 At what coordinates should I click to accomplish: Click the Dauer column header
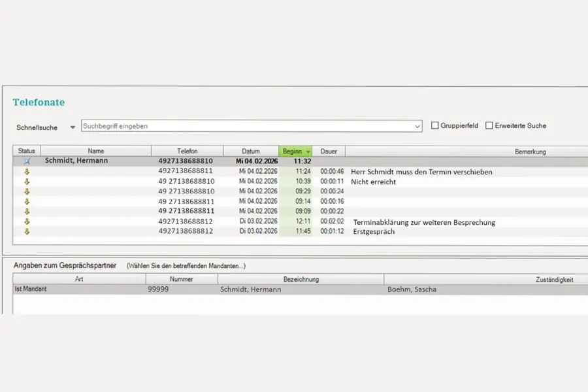(x=329, y=151)
